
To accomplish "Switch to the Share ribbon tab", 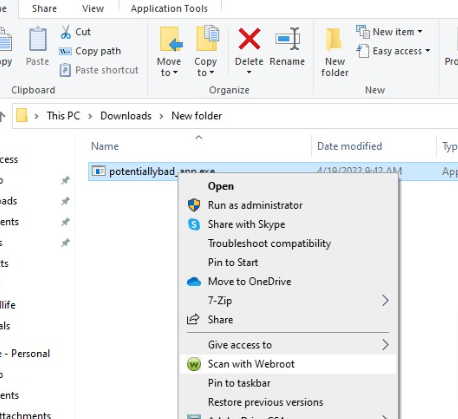I will [44, 9].
